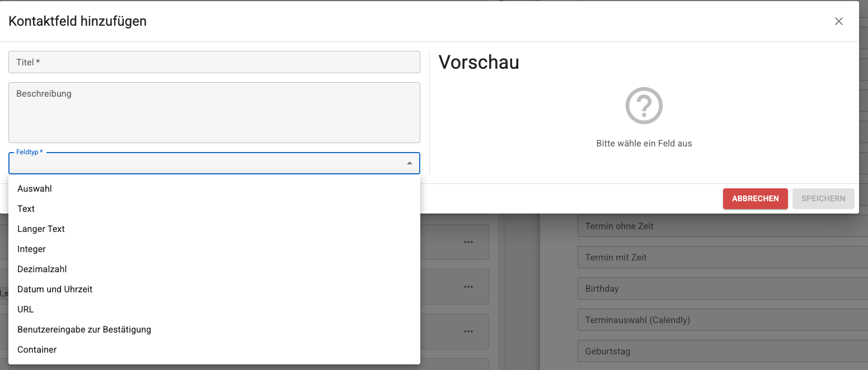Select Auswahl from the field type list
This screenshot has height=370, width=868.
[x=35, y=189]
